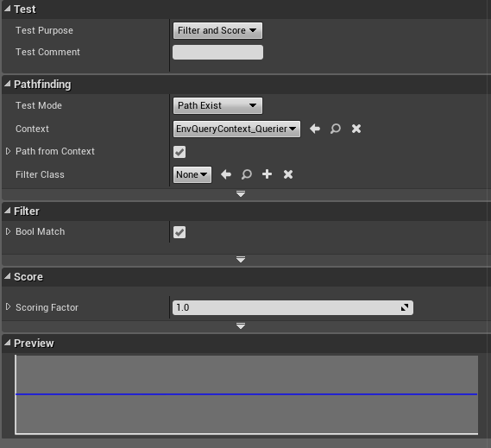
Task: Create new Filter Class with plus icon
Action: pos(268,174)
